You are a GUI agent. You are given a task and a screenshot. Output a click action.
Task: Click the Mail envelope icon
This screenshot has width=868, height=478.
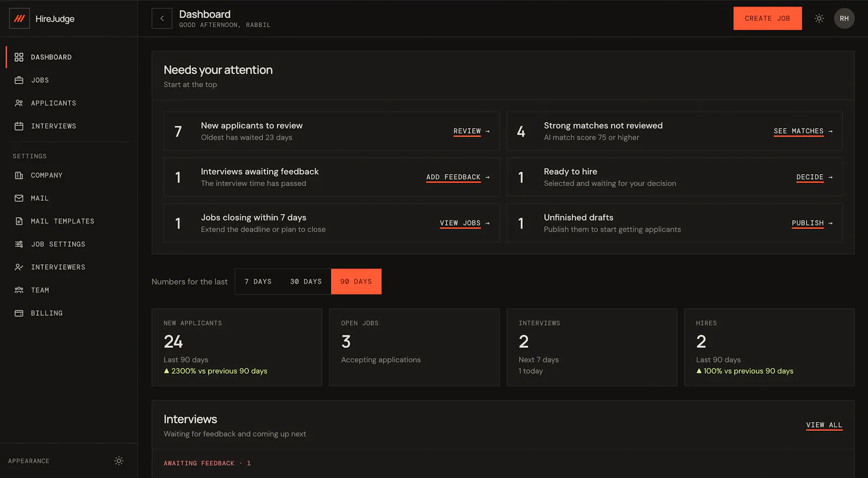(19, 198)
